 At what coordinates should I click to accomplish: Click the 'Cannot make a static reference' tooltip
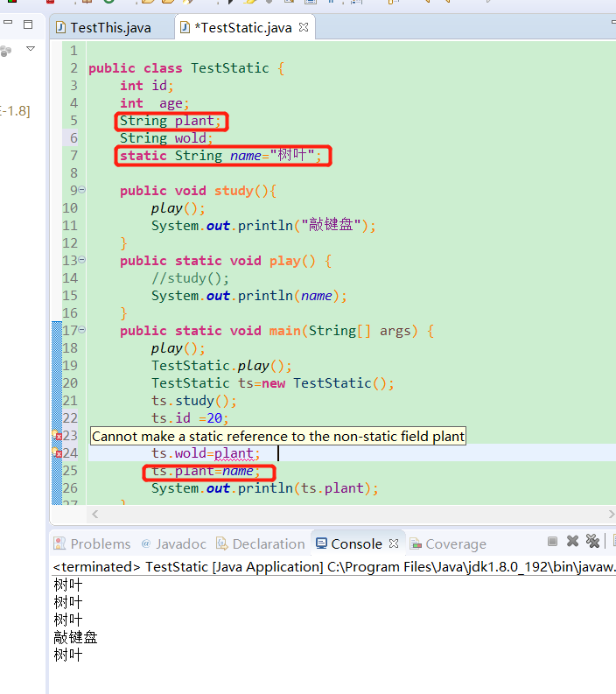coord(278,437)
